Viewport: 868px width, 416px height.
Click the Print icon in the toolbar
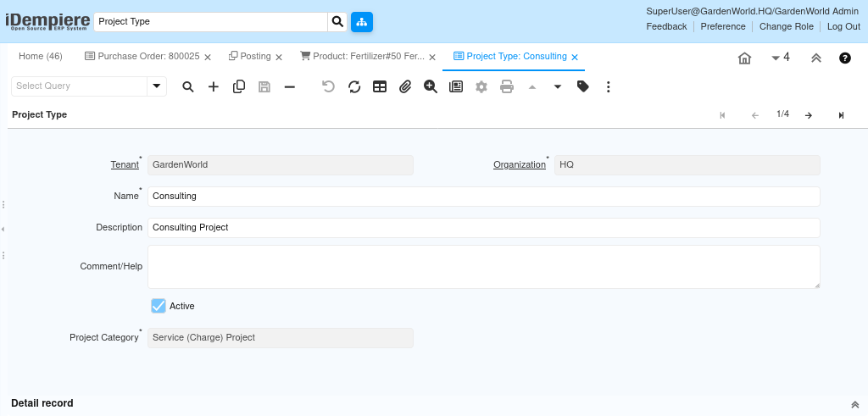(x=507, y=86)
